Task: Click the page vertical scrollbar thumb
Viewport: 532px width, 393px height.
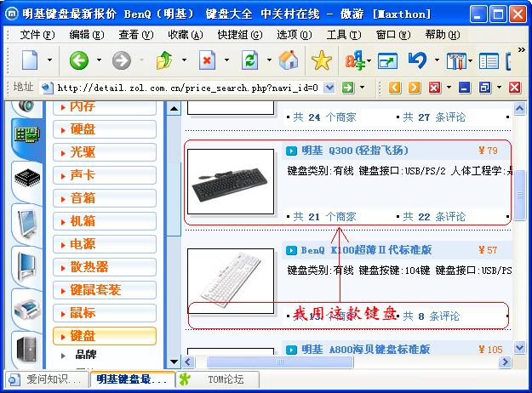Action: [519, 195]
